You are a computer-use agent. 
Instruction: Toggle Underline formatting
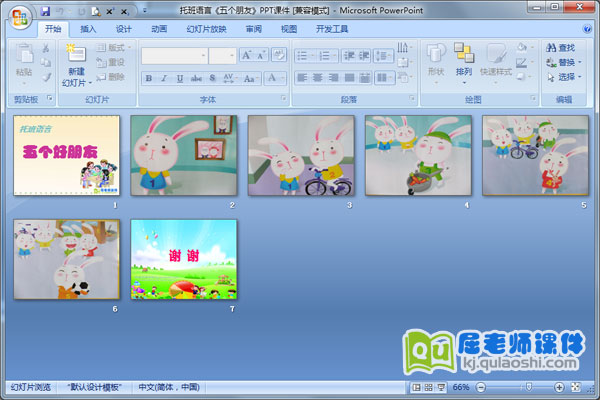pos(179,78)
